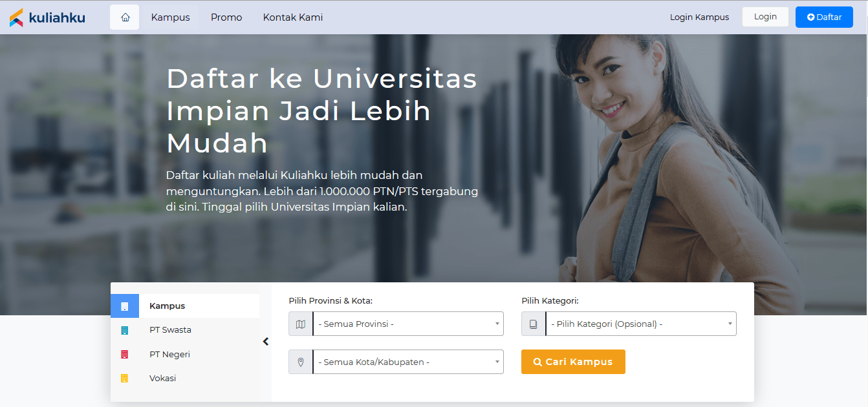Viewport: 868px width, 407px height.
Task: Click the Kuliahku logo
Action: pyautogui.click(x=47, y=17)
